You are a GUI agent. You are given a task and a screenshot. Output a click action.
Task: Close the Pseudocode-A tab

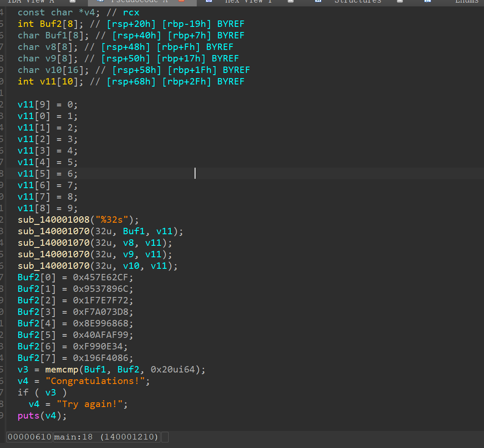pyautogui.click(x=181, y=1)
